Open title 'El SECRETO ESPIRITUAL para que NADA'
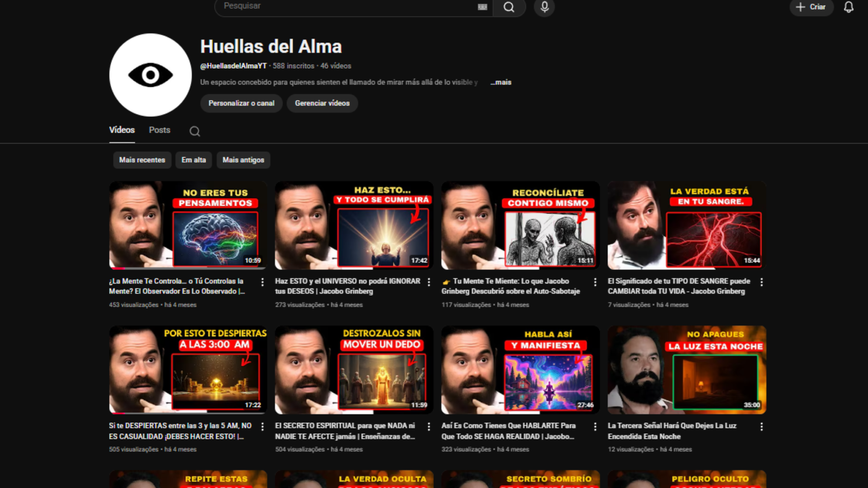This screenshot has width=868, height=488. (x=345, y=431)
